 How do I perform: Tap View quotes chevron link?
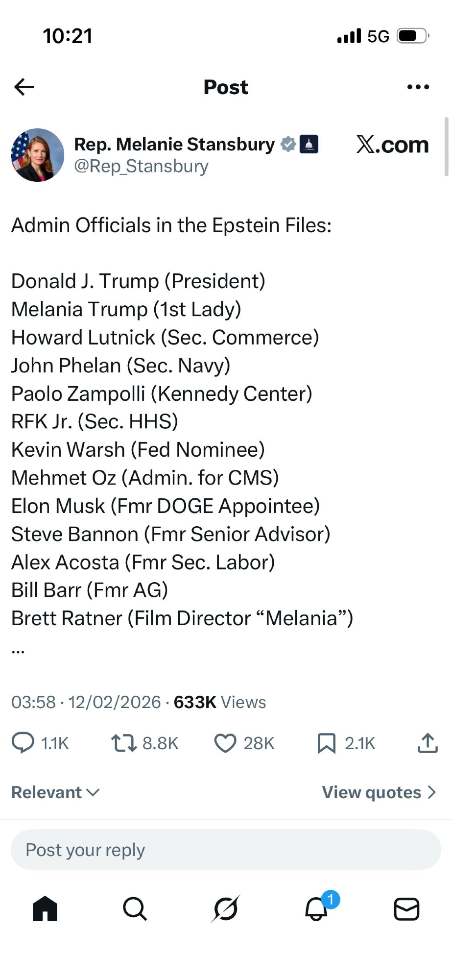click(x=379, y=792)
